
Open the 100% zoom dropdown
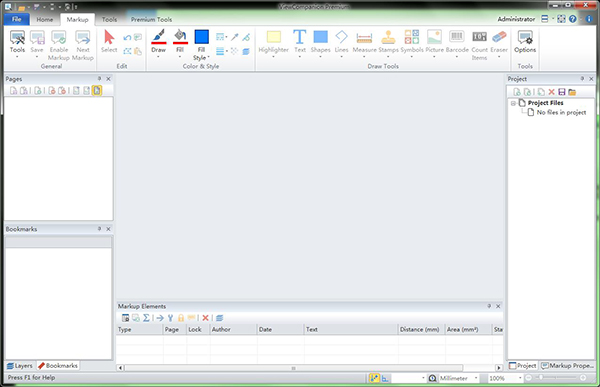(x=505, y=378)
